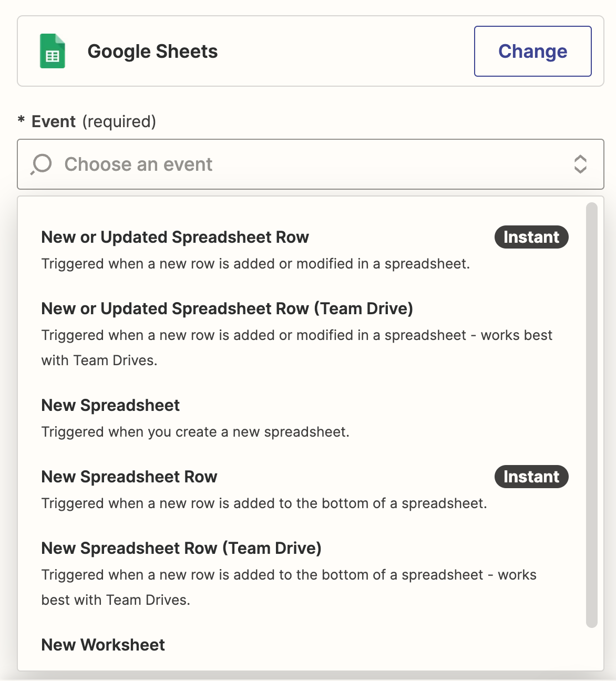
Task: Click the Google Sheets app icon
Action: (53, 51)
